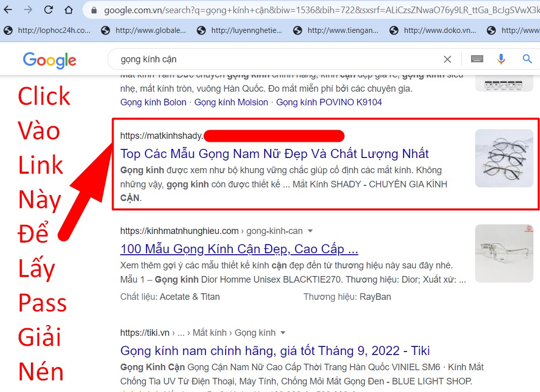
Task: Click the globe icon of lophoc24h bookmark
Action: pyautogui.click(x=8, y=30)
